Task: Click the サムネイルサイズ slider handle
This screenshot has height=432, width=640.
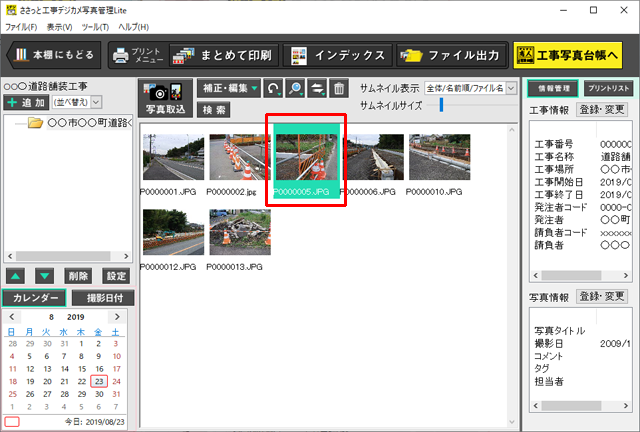Action: pos(441,105)
